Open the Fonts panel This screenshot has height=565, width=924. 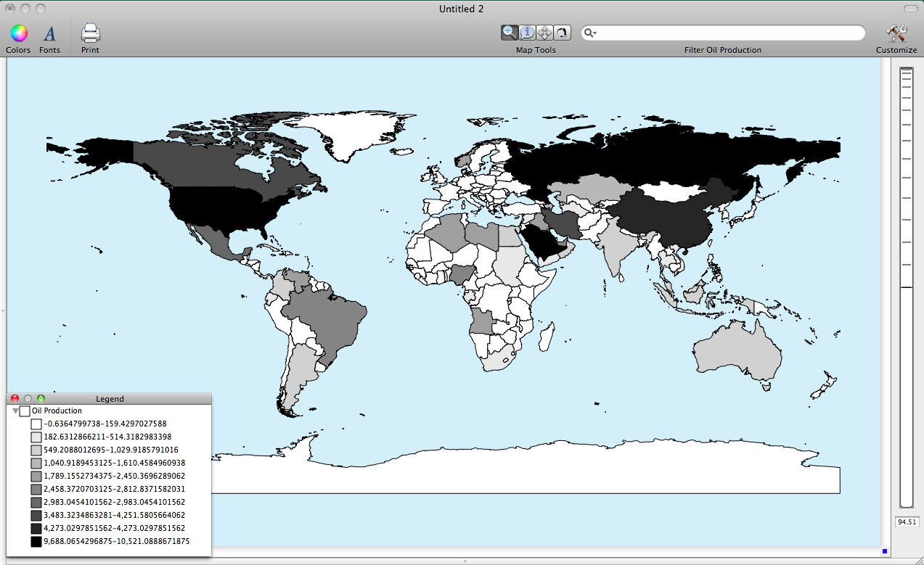(x=49, y=33)
